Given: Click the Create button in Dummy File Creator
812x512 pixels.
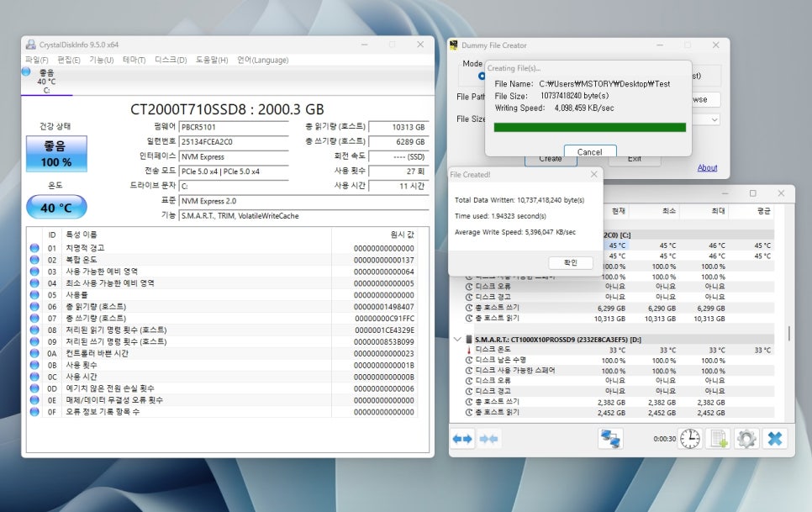Looking at the screenshot, I should pos(551,160).
